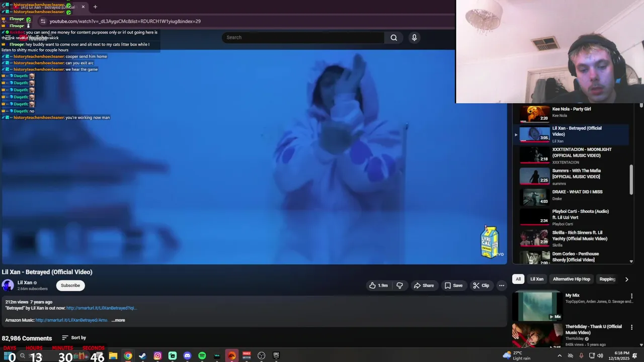Screen dimensions: 644x362
Task: Select XXXTENTACION - MOONLIGHT in the playlist
Action: (x=571, y=155)
